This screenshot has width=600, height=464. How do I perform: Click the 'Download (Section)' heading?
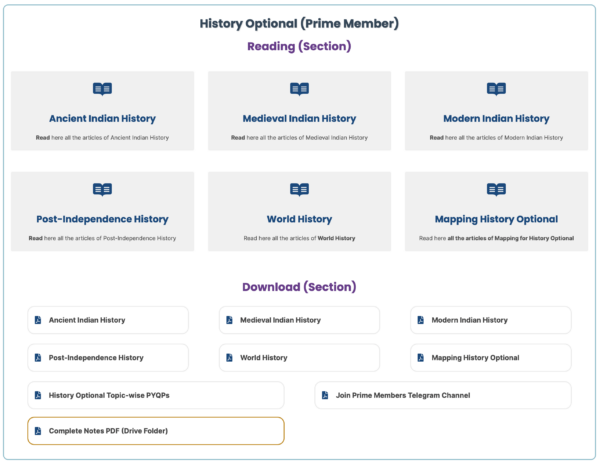(299, 287)
